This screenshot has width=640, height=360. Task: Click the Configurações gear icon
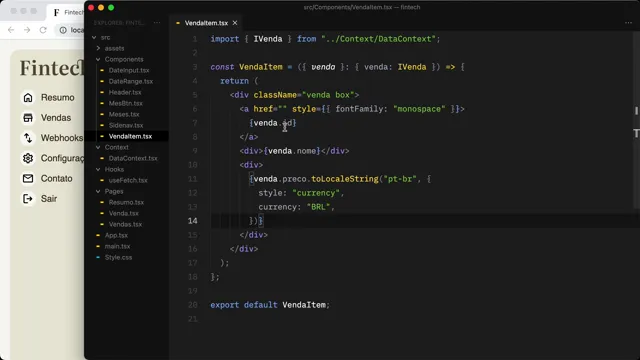(28, 158)
